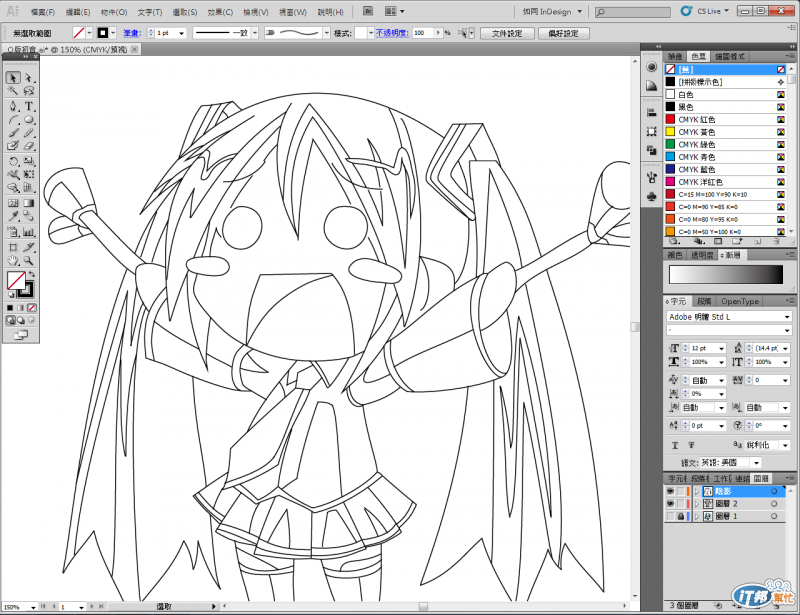Expand the 圖層 1 layer triangle
Image resolution: width=800 pixels, height=615 pixels.
click(696, 516)
